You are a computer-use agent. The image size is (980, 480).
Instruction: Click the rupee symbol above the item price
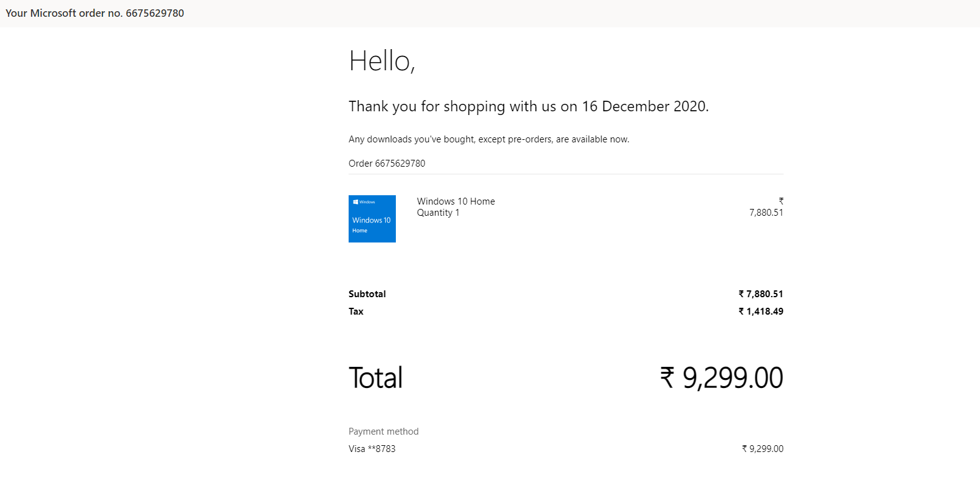coord(781,201)
